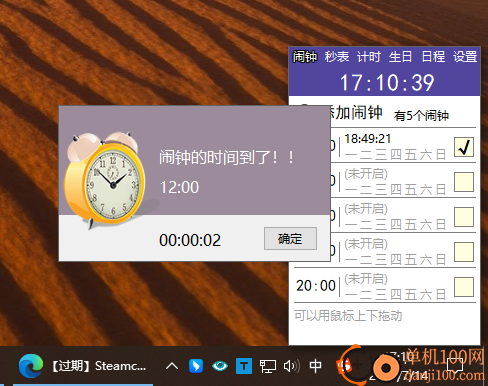
Task: Open the 【过期】Steamc... taskbar window
Action: pyautogui.click(x=99, y=366)
